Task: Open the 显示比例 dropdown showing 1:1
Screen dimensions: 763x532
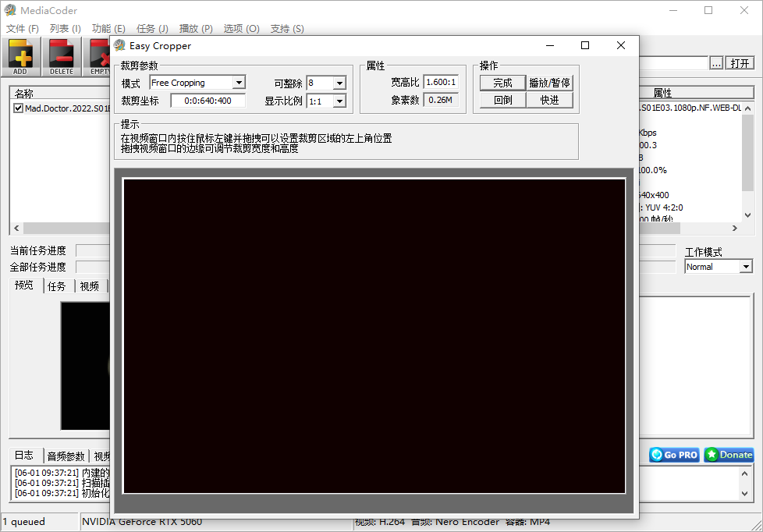Action: pyautogui.click(x=339, y=101)
